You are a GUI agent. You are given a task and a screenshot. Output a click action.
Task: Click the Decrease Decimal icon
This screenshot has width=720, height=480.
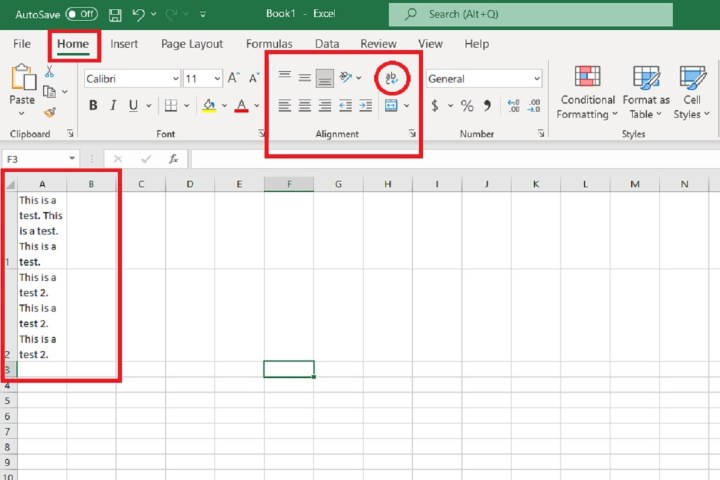534,106
